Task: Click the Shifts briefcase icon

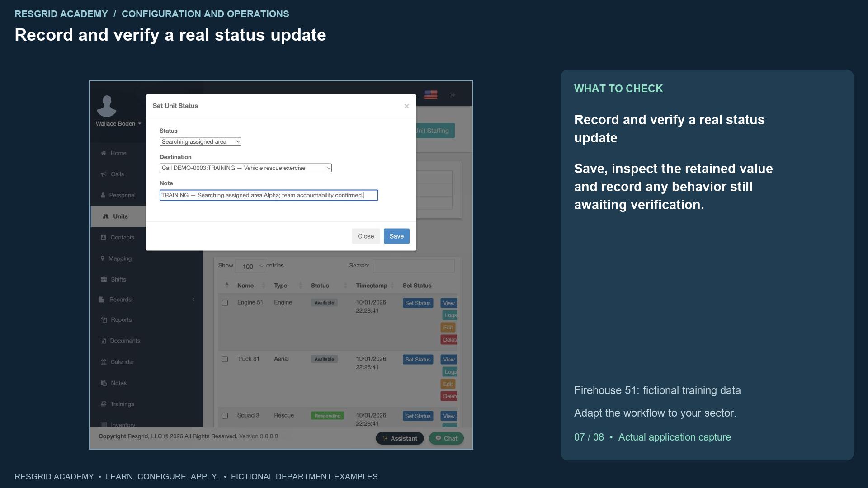Action: [x=104, y=279]
